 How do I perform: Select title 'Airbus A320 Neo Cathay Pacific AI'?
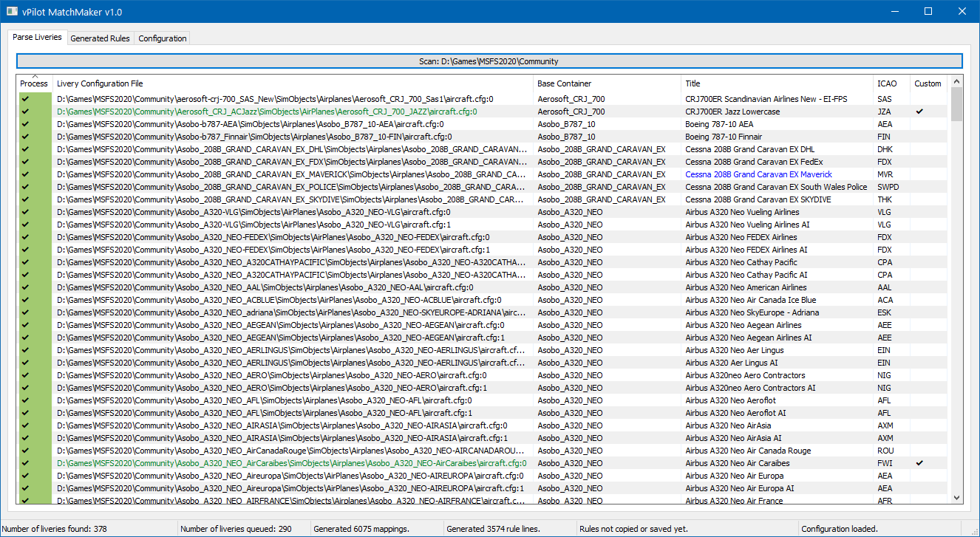pyautogui.click(x=747, y=275)
